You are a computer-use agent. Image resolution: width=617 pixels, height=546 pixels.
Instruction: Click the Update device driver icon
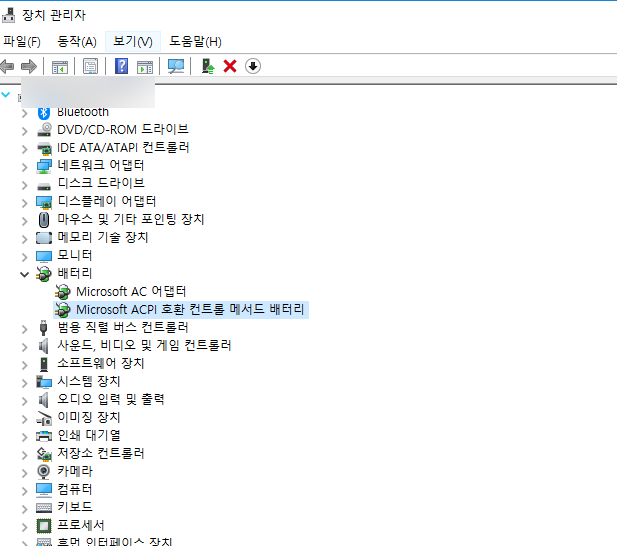pos(208,66)
